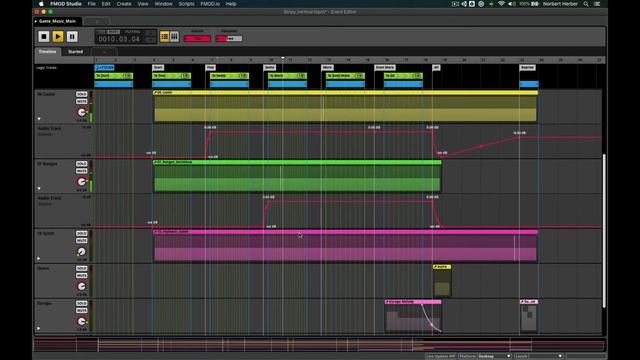Solo the Drums track

tap(82, 269)
